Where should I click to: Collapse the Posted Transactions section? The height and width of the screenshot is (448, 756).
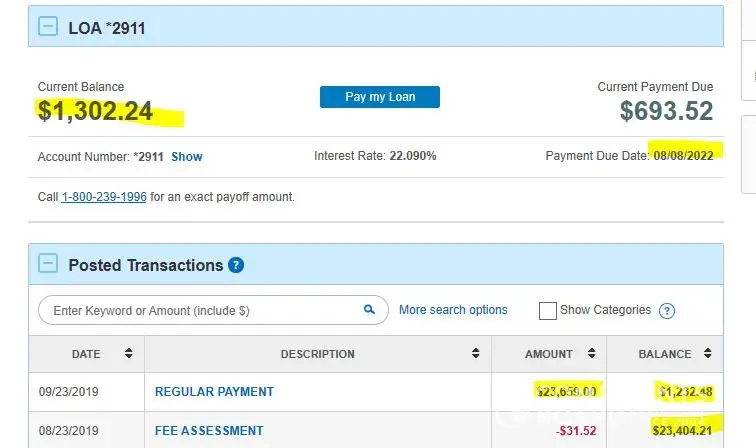point(48,265)
